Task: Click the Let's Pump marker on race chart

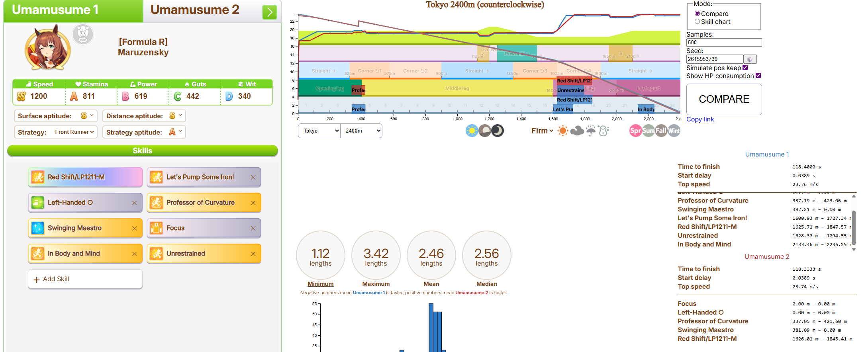Action: click(563, 109)
